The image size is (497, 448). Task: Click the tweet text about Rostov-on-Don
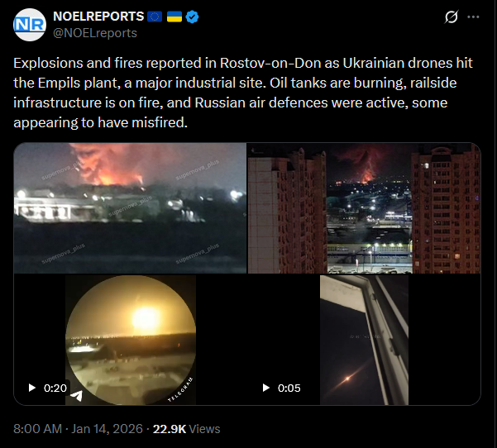[243, 93]
